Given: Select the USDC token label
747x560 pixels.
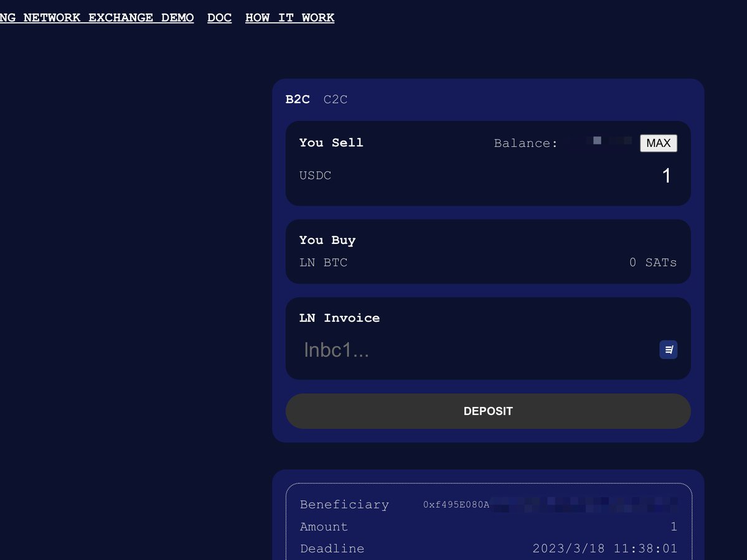Looking at the screenshot, I should pyautogui.click(x=315, y=175).
